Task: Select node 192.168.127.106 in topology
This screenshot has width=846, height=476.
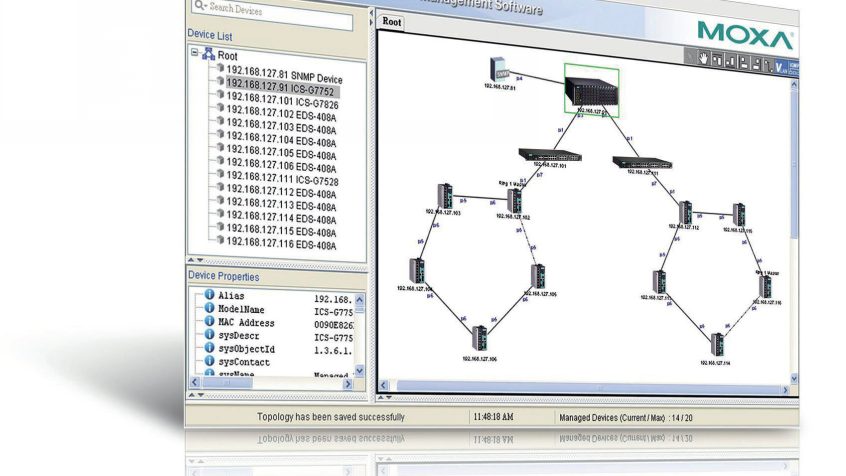Action: (479, 338)
